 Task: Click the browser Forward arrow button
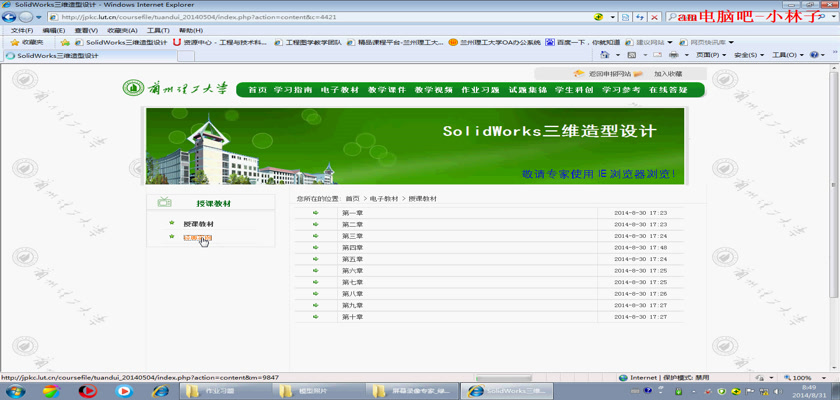pos(26,17)
